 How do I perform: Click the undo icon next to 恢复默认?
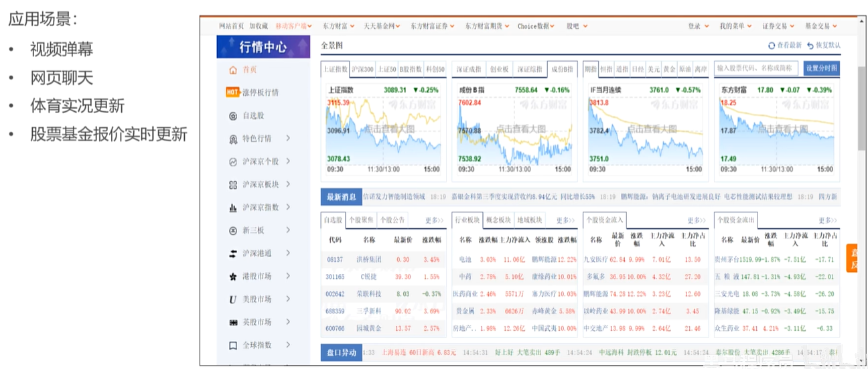[x=810, y=46]
